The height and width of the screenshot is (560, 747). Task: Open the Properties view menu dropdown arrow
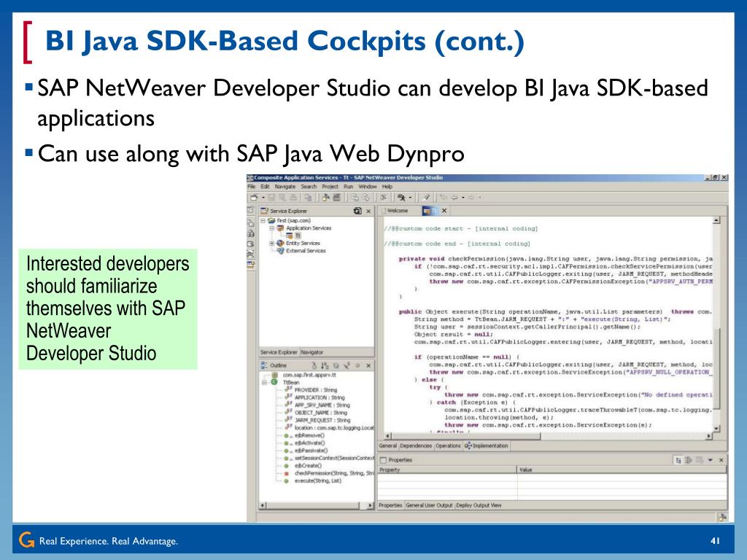click(711, 460)
